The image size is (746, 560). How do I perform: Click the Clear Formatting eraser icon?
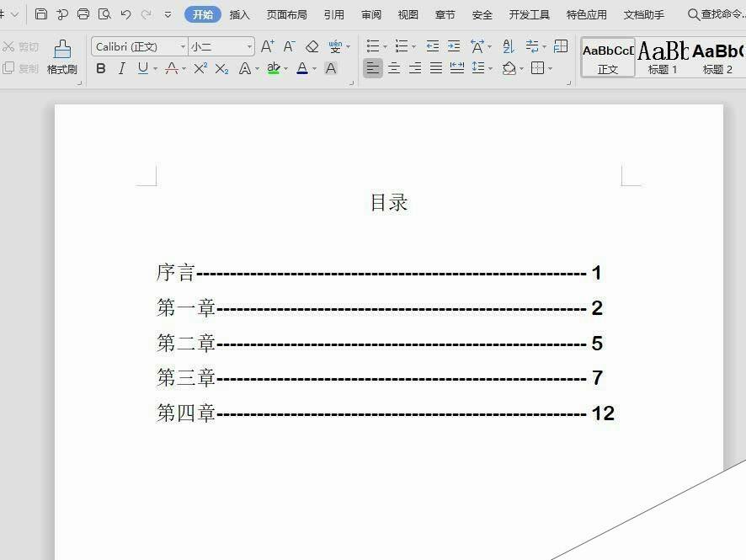click(310, 46)
